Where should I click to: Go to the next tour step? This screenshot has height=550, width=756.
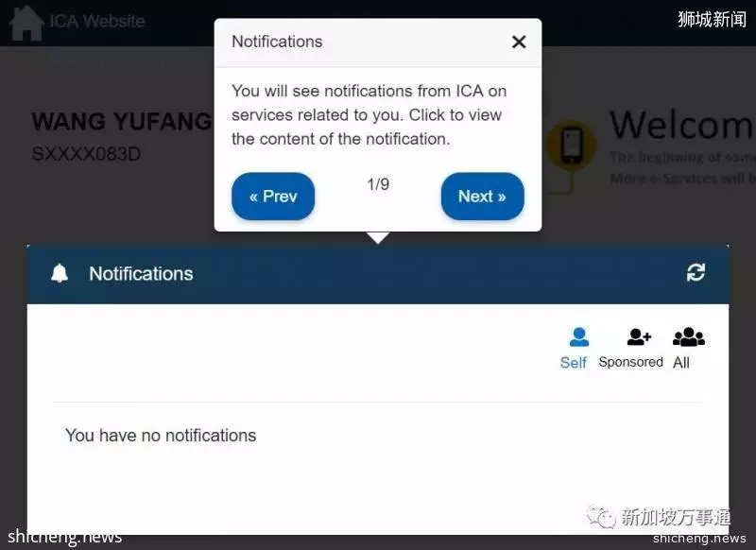point(482,197)
